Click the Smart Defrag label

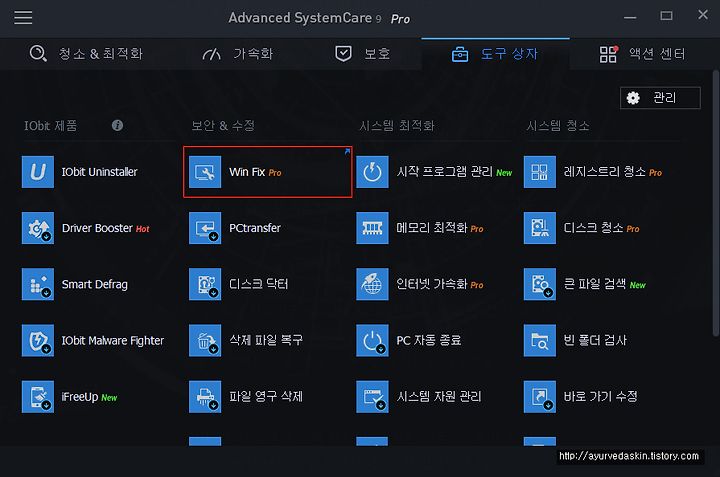[x=95, y=285]
